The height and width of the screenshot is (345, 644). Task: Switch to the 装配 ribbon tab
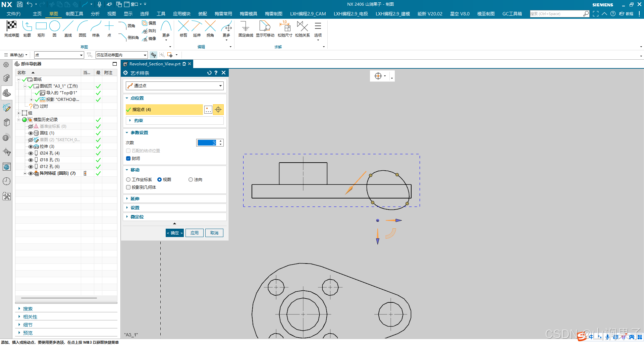(203, 14)
